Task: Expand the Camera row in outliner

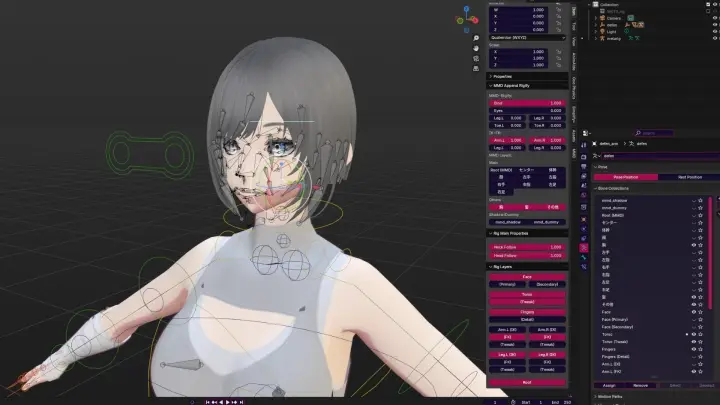Action: click(x=596, y=18)
